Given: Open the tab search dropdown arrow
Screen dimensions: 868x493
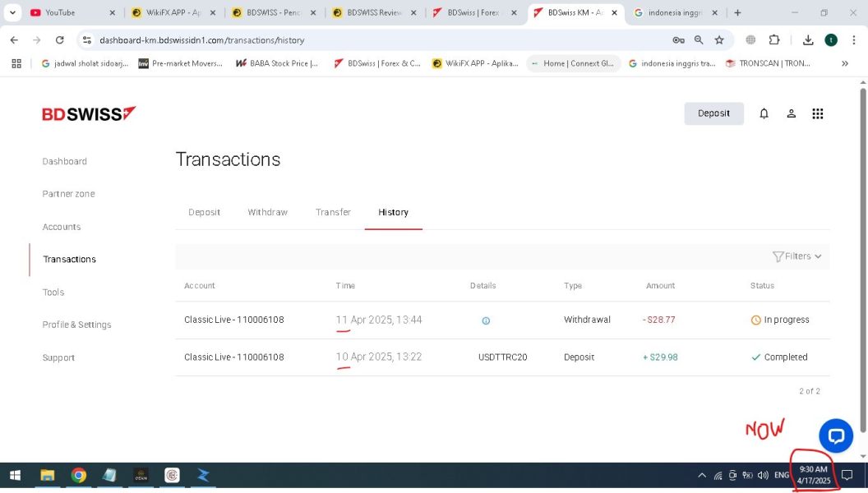Looking at the screenshot, I should (12, 12).
